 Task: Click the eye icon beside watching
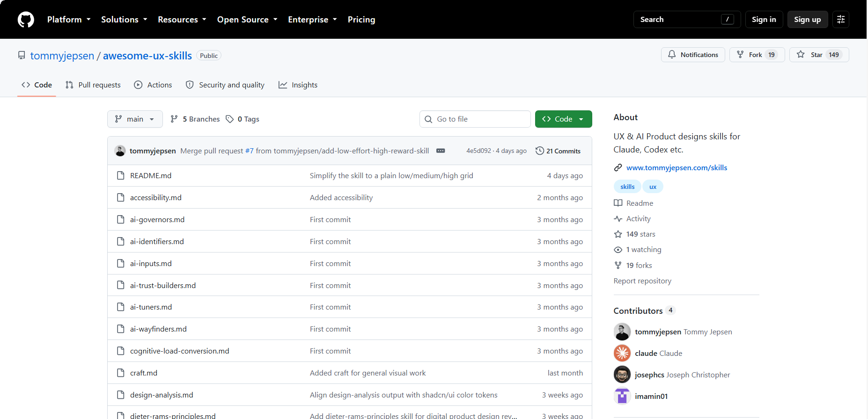click(x=618, y=250)
